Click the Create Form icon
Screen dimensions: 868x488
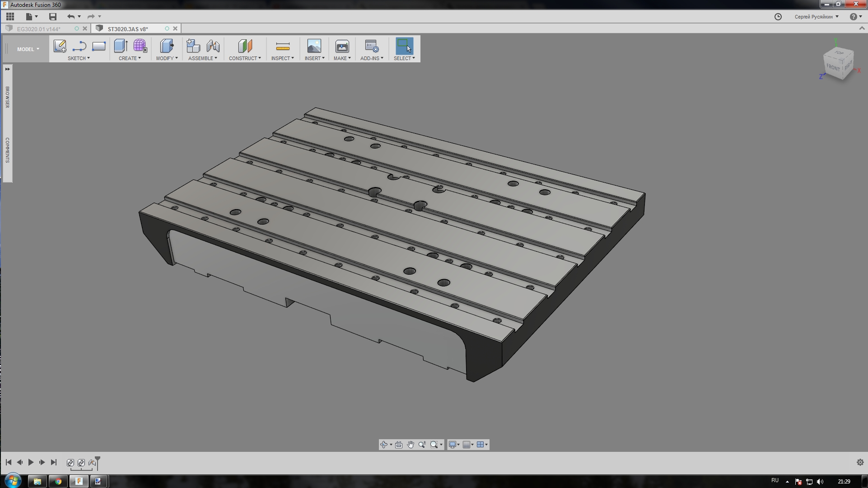(140, 46)
